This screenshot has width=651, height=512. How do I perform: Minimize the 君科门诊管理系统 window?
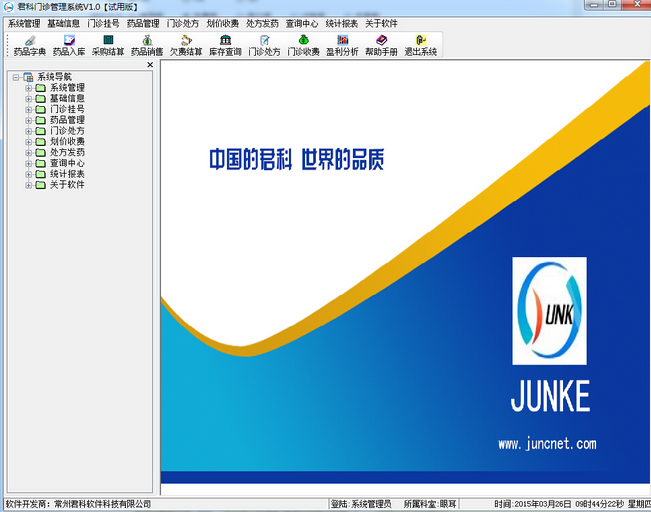[594, 5]
